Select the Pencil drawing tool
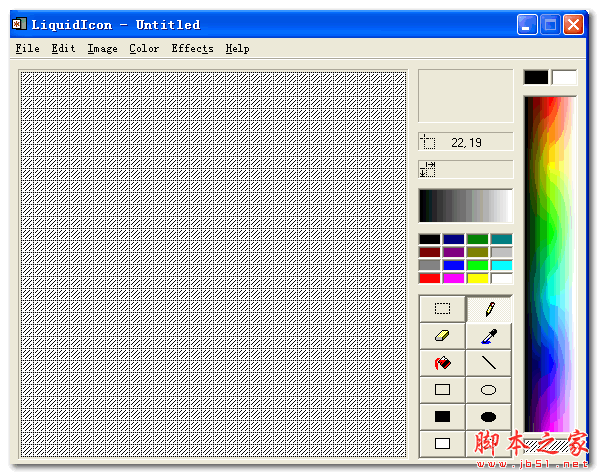 pyautogui.click(x=489, y=309)
